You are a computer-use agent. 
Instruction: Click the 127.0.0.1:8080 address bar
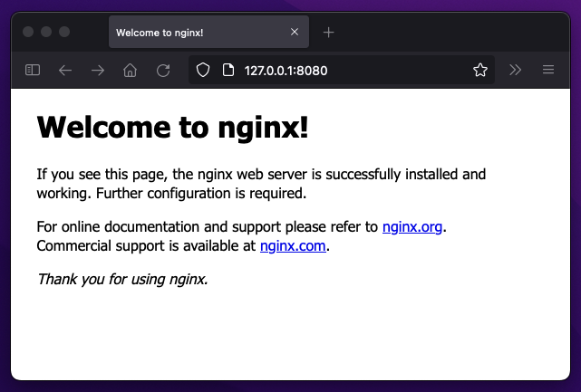[x=342, y=70]
